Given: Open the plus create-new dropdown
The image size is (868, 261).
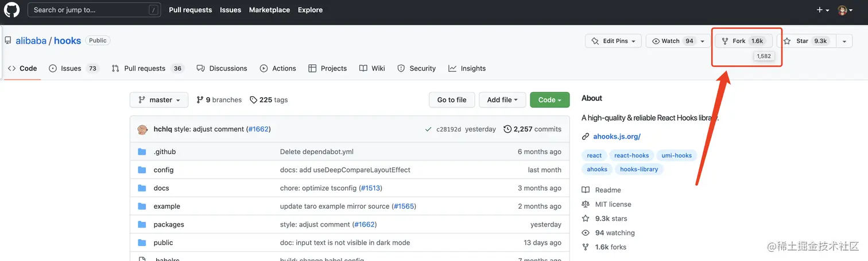Looking at the screenshot, I should [823, 10].
